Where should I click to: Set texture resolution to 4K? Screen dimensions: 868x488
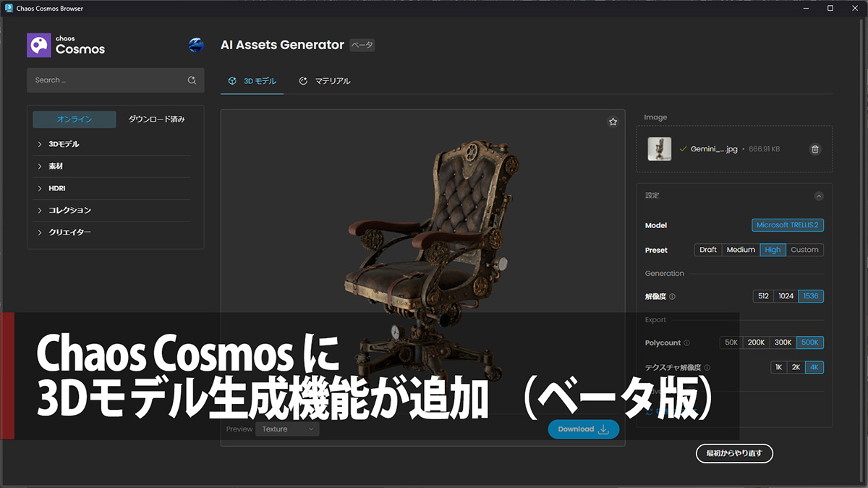(x=814, y=367)
